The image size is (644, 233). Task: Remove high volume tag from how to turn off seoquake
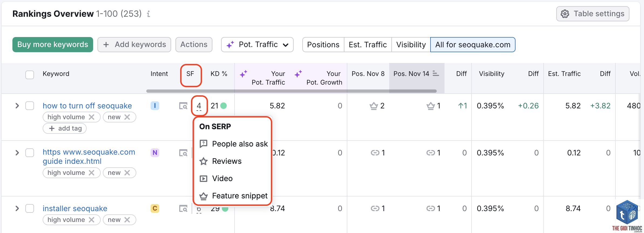pyautogui.click(x=91, y=117)
